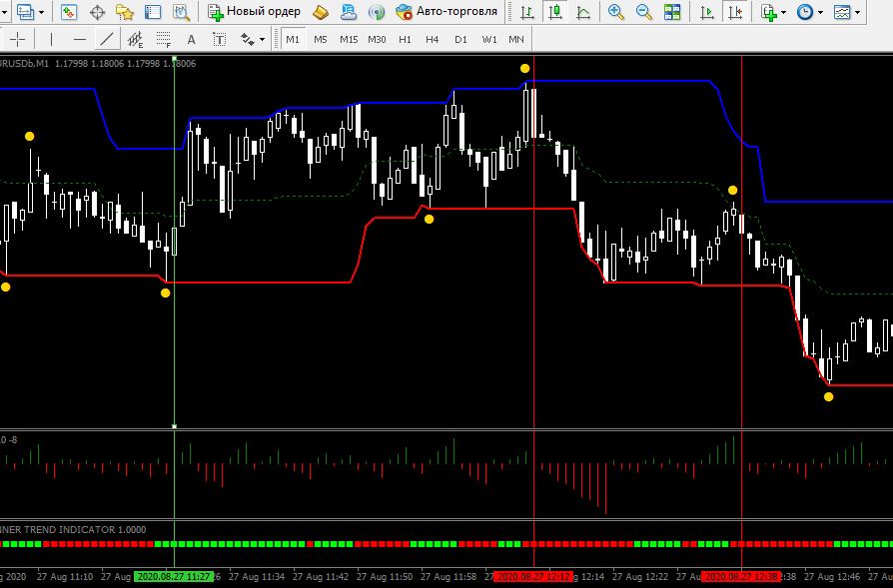Screen dimensions: 893x588
Task: Click the Новый ордер button
Action: (x=254, y=11)
